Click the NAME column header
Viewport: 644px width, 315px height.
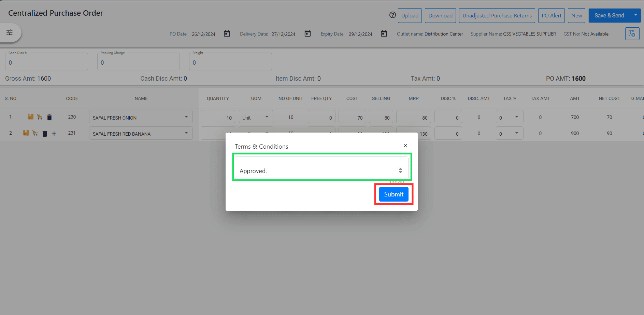[x=141, y=98]
